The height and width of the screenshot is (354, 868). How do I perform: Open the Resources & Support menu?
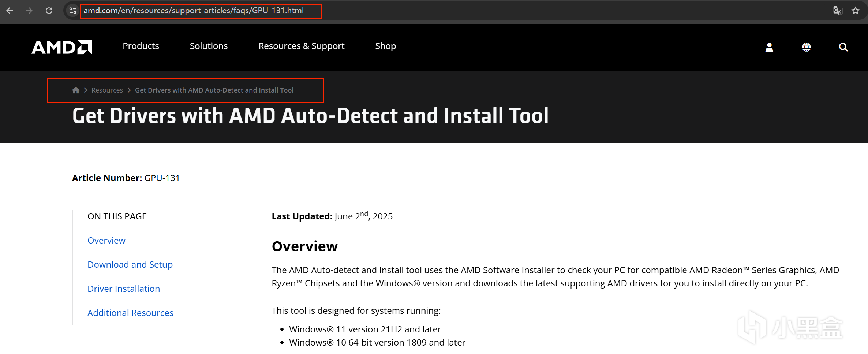point(302,46)
